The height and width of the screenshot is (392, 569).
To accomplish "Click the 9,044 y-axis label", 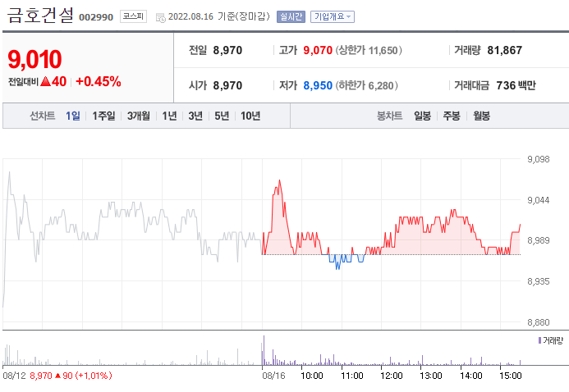I will click(539, 200).
